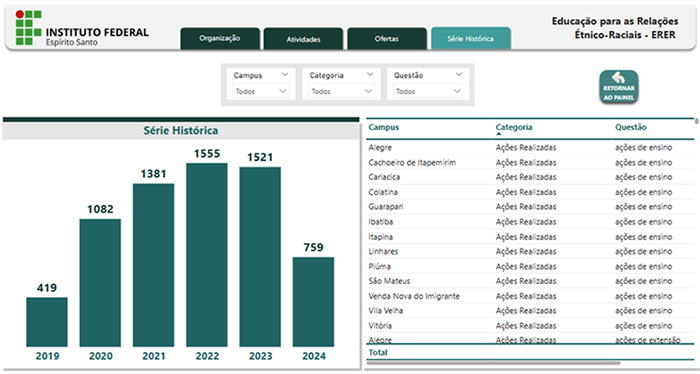
Task: Click the Piúma campus row
Action: coord(530,266)
